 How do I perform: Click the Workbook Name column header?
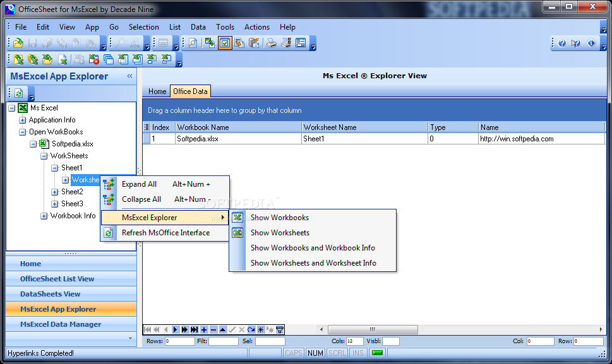(x=238, y=127)
